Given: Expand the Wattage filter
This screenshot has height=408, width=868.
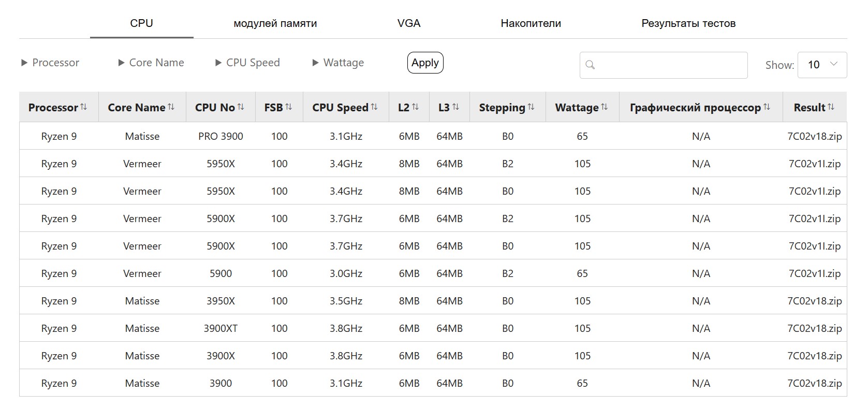Looking at the screenshot, I should pyautogui.click(x=338, y=63).
